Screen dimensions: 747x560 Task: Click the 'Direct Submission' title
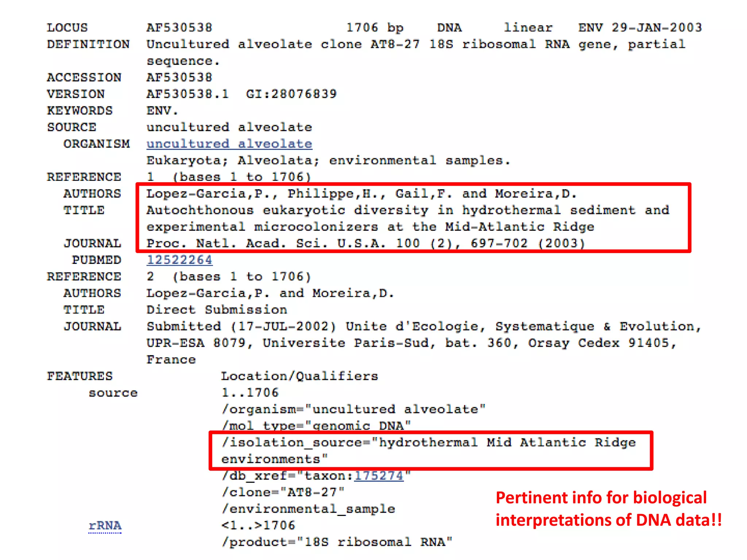pyautogui.click(x=217, y=310)
